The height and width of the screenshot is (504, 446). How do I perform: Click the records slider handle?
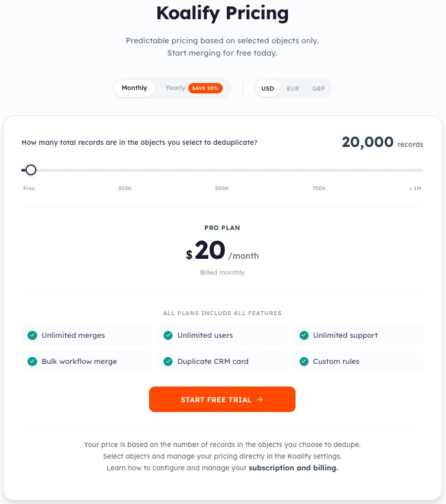coord(30,170)
